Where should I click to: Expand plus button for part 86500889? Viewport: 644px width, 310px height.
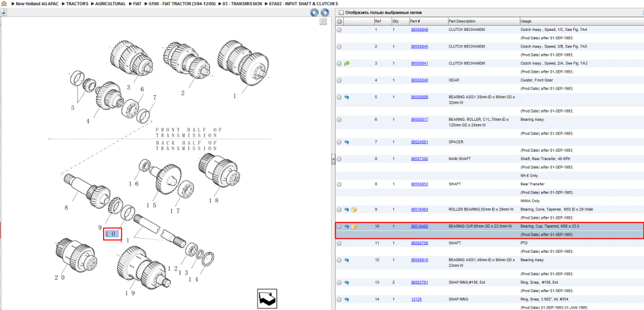(x=339, y=97)
